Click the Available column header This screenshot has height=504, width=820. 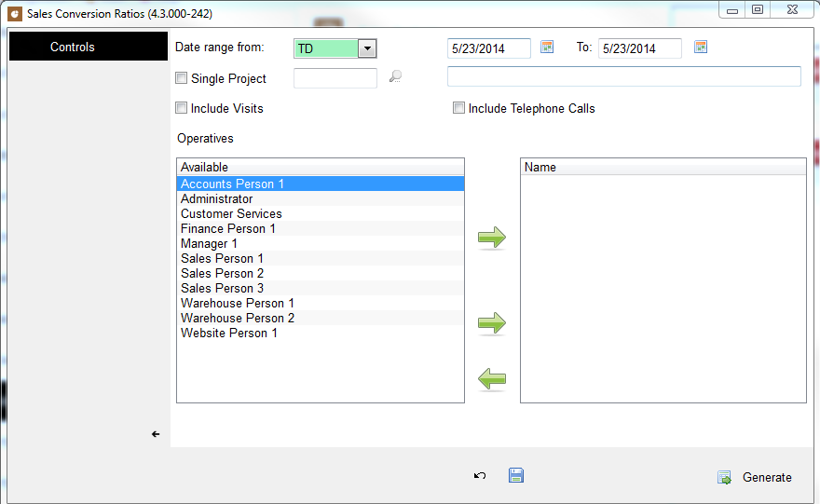click(x=320, y=167)
